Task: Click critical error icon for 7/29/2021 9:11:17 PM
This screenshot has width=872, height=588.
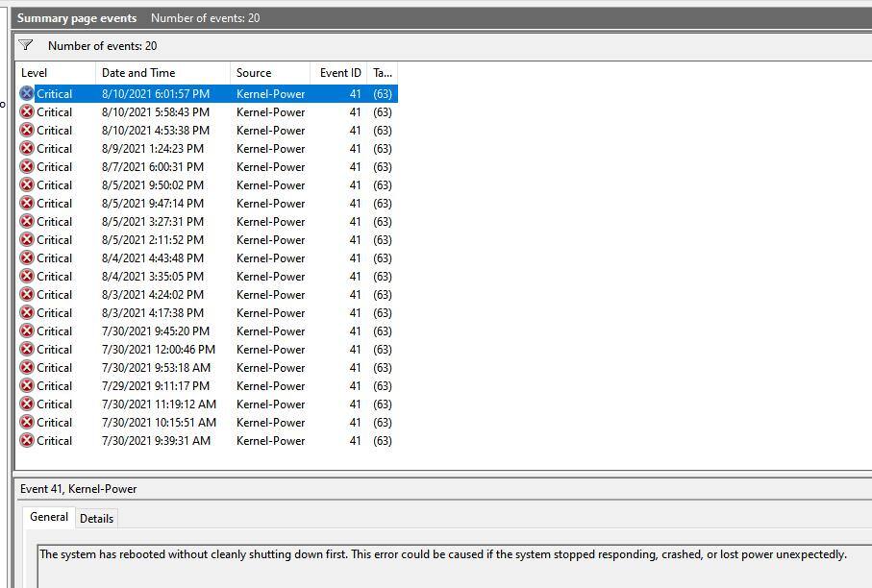Action: point(27,386)
